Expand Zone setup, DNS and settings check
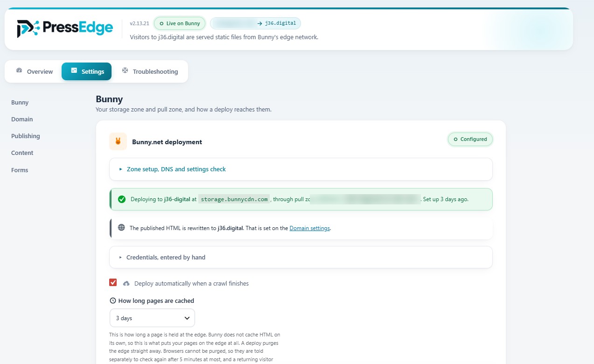This screenshot has height=364, width=594. 301,169
